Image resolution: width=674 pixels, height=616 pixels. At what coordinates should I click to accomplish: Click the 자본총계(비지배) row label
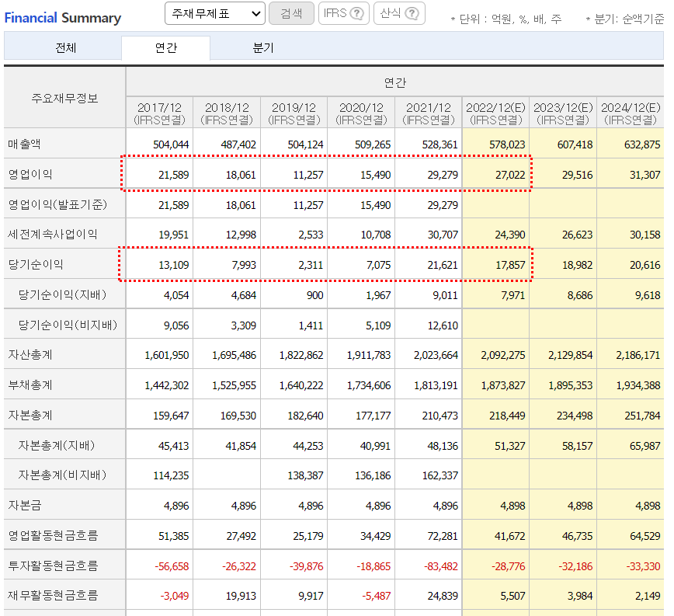tap(62, 475)
